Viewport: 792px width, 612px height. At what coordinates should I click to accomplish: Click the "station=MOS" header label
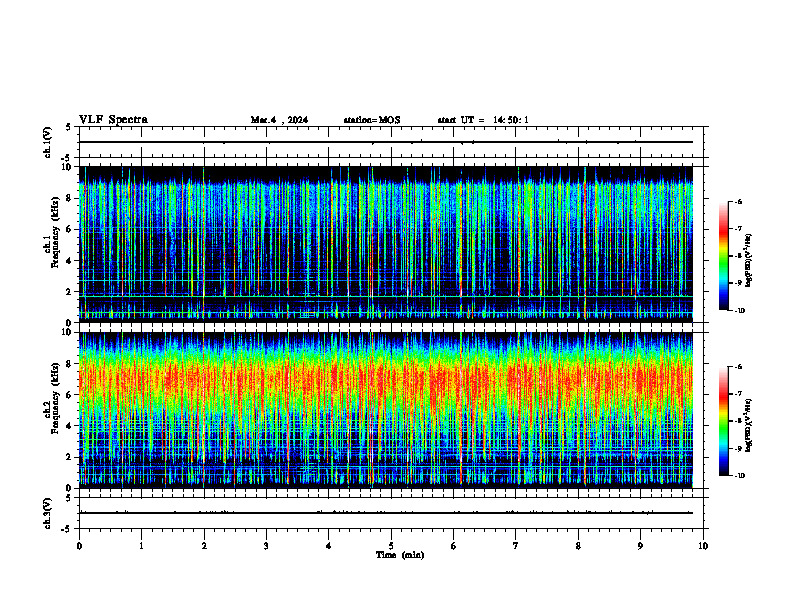click(372, 120)
